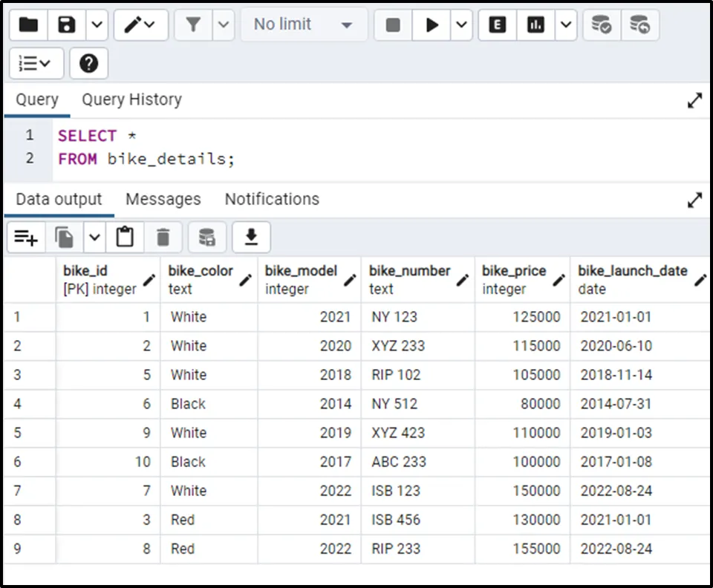Open the No limit rows dropdown
The width and height of the screenshot is (713, 588).
point(303,25)
